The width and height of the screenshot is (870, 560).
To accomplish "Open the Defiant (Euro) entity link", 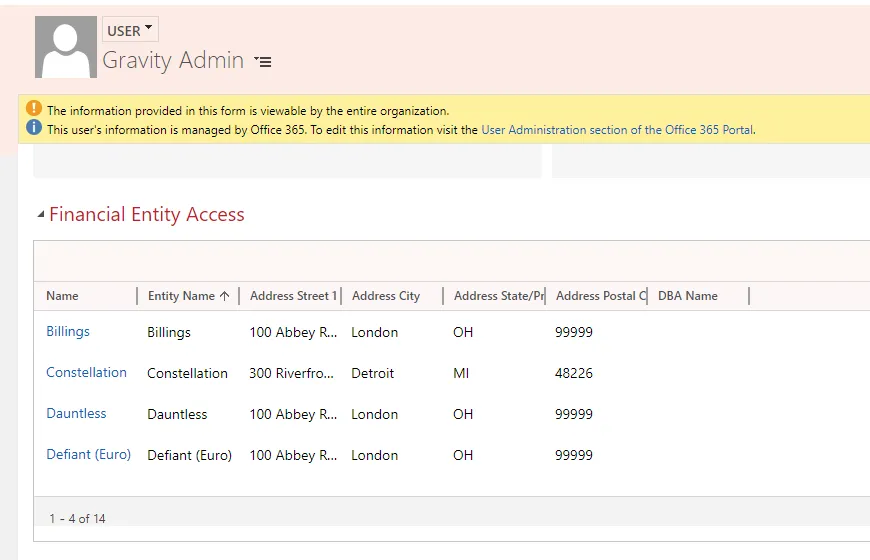I will coord(88,455).
